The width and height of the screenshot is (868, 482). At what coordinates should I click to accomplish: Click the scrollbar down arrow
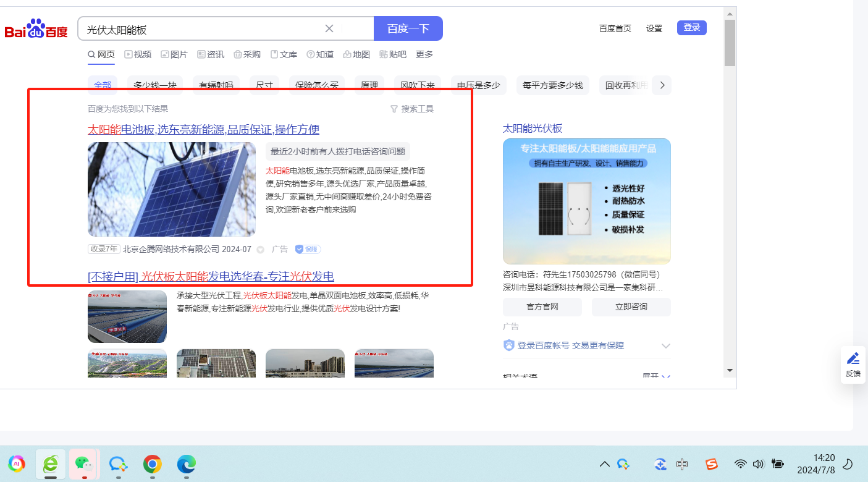pos(730,370)
